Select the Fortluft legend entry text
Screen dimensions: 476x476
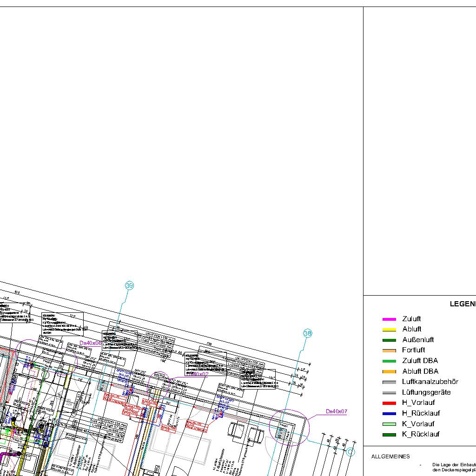click(x=413, y=350)
